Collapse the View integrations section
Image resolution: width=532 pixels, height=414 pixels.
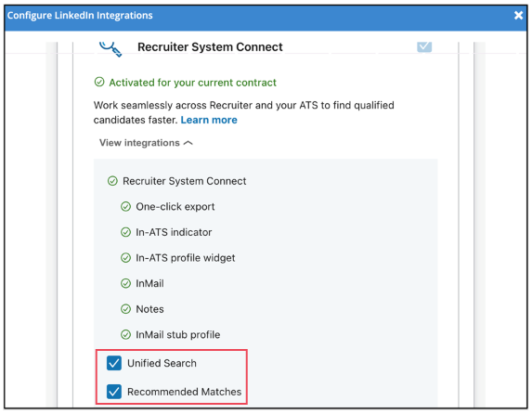[146, 143]
